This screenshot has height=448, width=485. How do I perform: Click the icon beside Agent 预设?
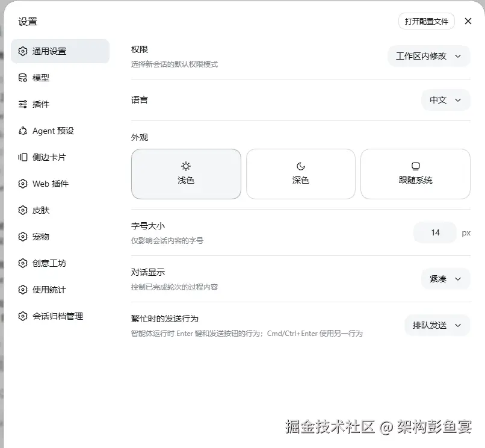(23, 131)
